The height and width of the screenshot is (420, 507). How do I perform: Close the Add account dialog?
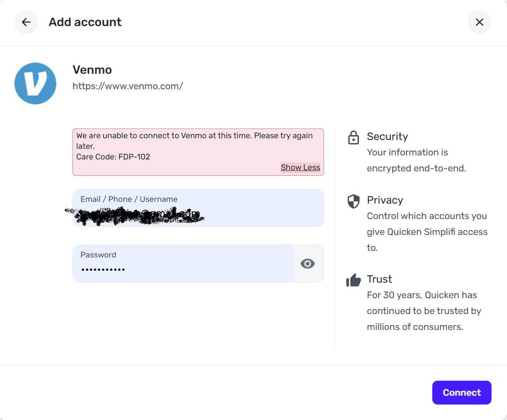(x=479, y=22)
